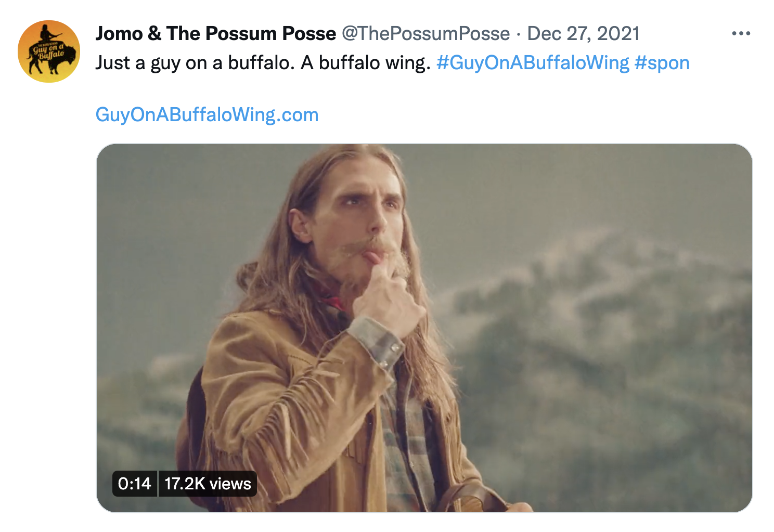The width and height of the screenshot is (774, 532).
Task: Open the tweet via Dec 27, 2021 timestamp
Action: click(583, 34)
